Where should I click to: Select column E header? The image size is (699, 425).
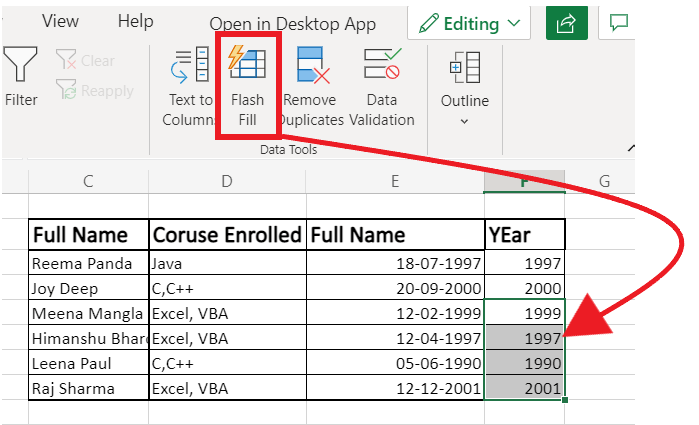(395, 181)
